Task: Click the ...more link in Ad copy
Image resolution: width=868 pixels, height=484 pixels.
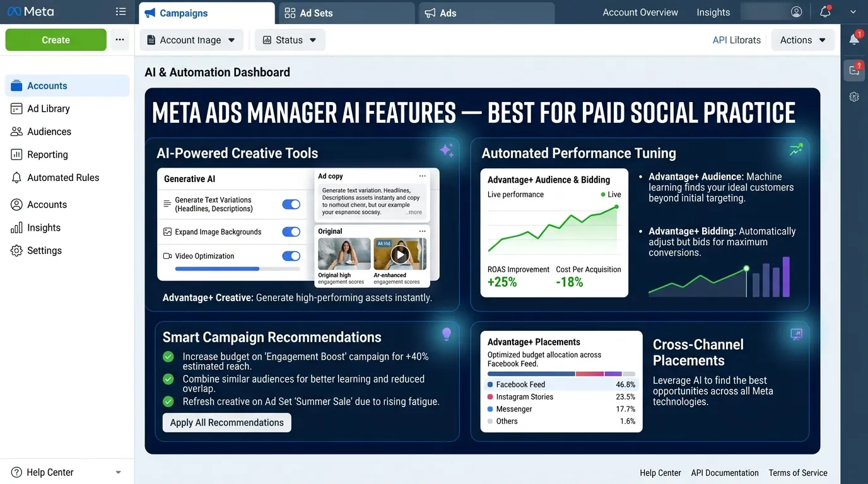Action: (x=414, y=212)
